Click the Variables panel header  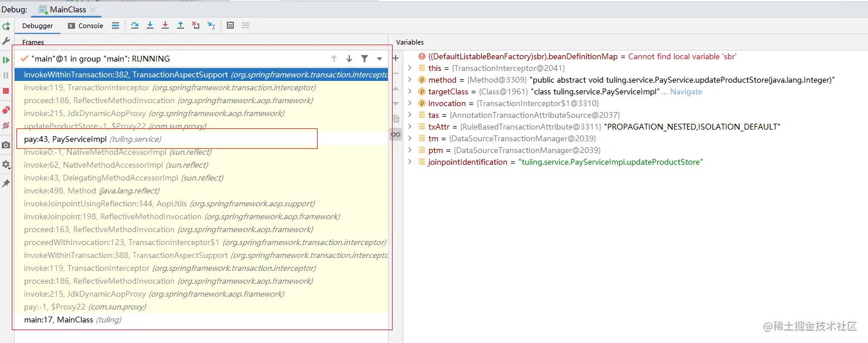click(x=410, y=42)
